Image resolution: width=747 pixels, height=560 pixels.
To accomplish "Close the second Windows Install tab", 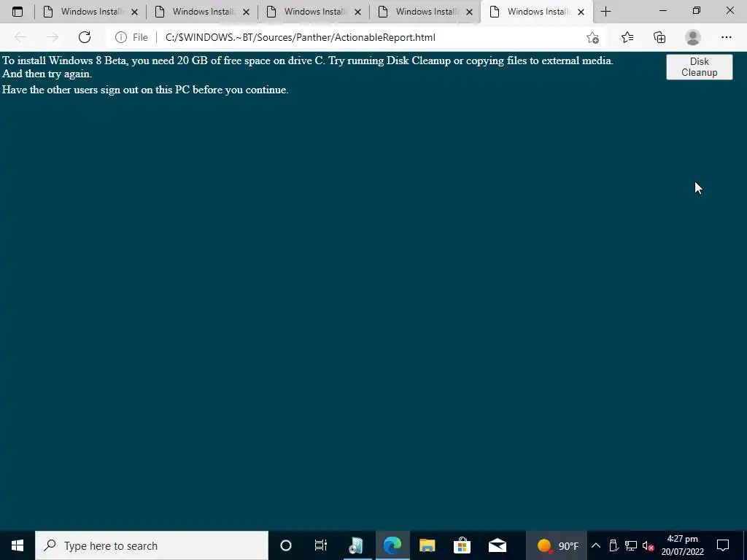I will click(247, 12).
